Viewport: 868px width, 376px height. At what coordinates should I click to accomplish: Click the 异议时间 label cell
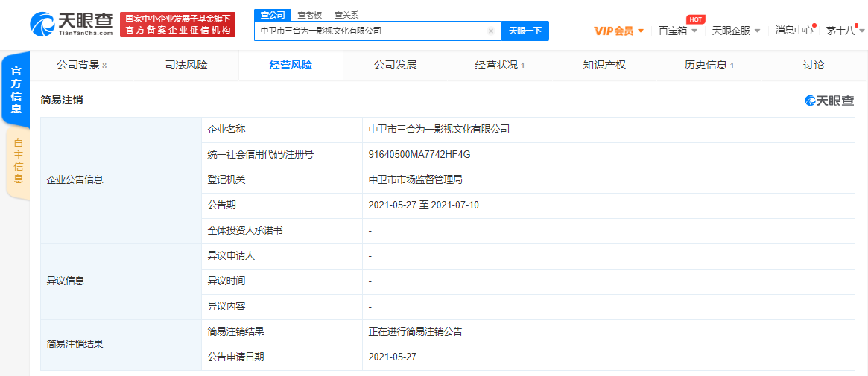282,281
